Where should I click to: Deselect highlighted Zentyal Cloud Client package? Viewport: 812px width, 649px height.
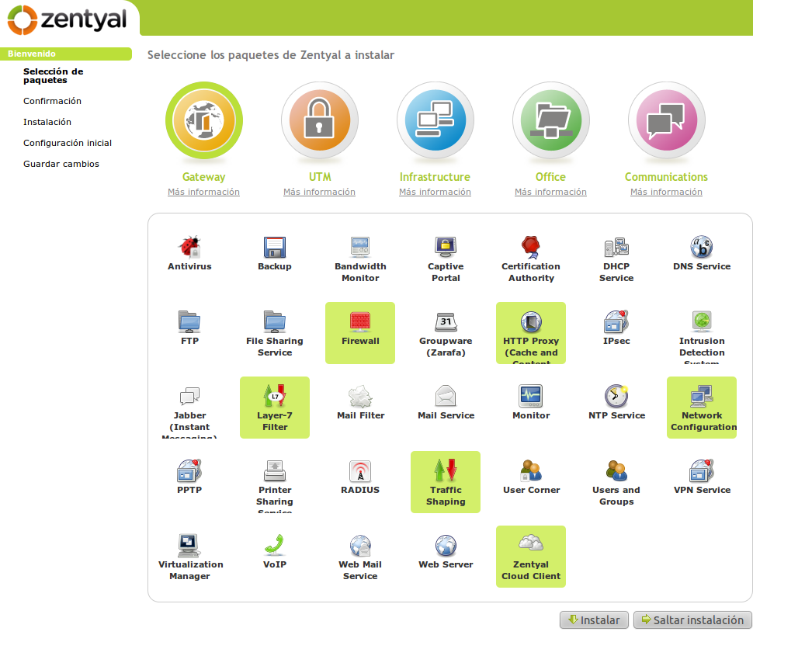click(x=531, y=557)
